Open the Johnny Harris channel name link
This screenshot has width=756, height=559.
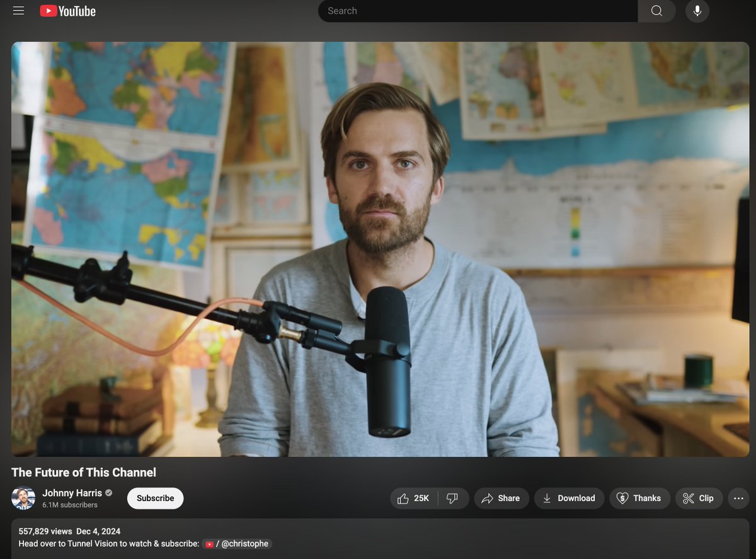pyautogui.click(x=72, y=493)
